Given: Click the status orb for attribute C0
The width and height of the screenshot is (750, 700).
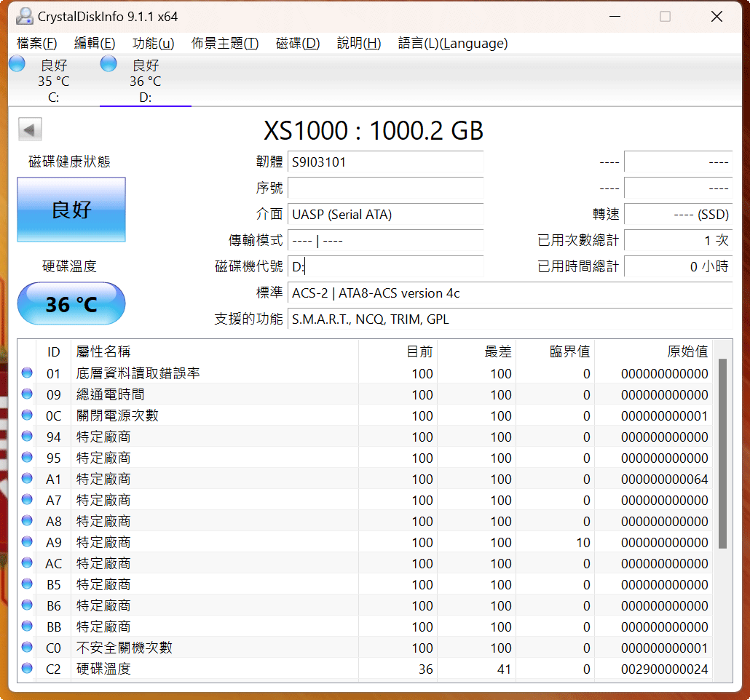Looking at the screenshot, I should click(27, 647).
